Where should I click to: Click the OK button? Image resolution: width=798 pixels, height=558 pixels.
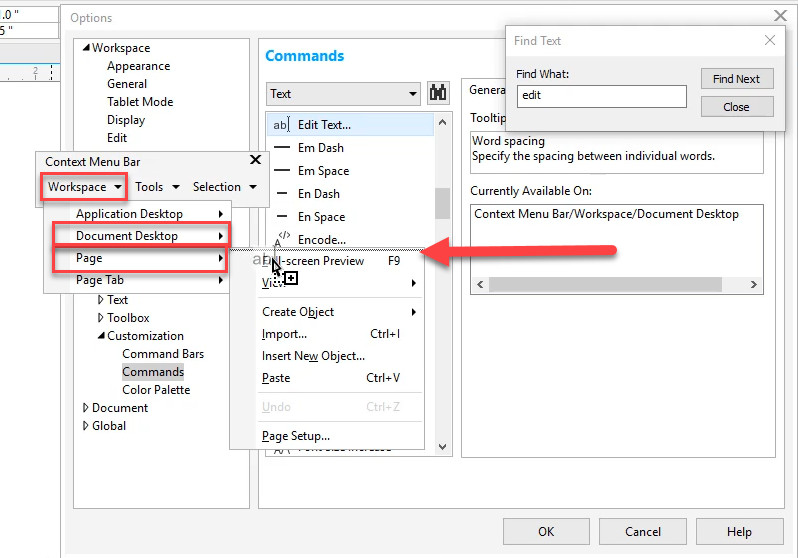546,532
